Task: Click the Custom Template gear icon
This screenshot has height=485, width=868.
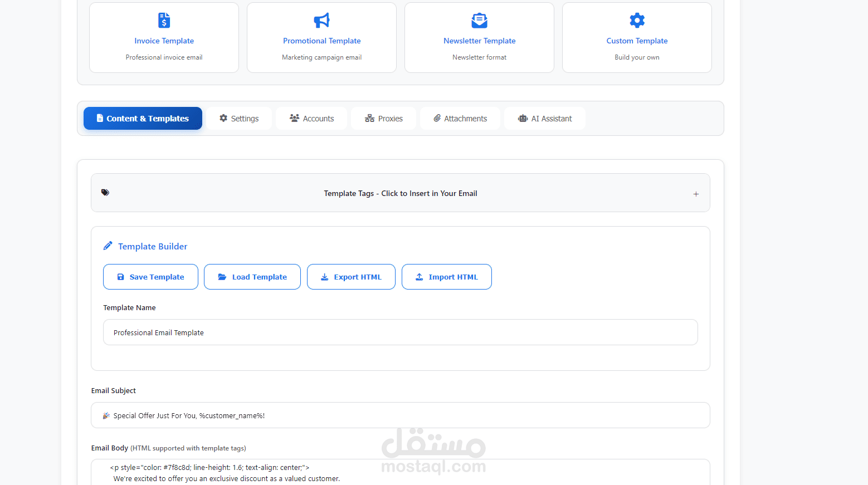Action: tap(637, 20)
